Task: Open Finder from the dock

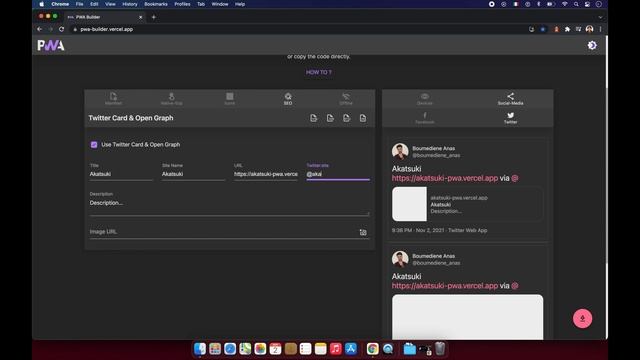Action: (200, 349)
